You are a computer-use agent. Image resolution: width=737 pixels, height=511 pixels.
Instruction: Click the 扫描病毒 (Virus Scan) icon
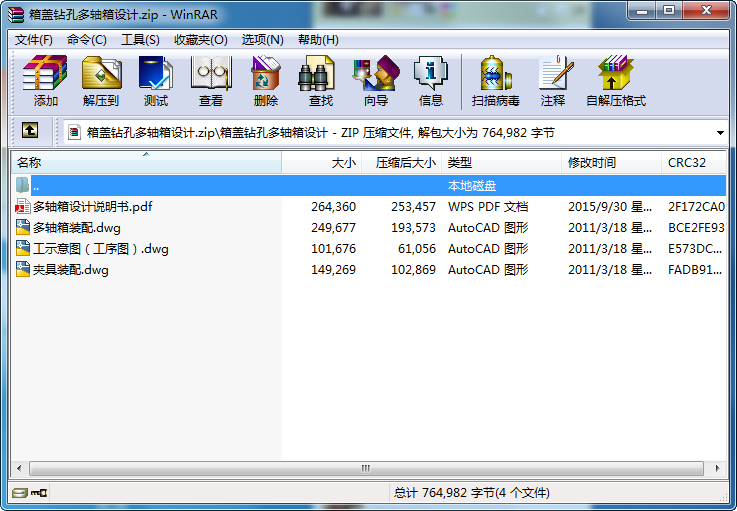tap(495, 73)
